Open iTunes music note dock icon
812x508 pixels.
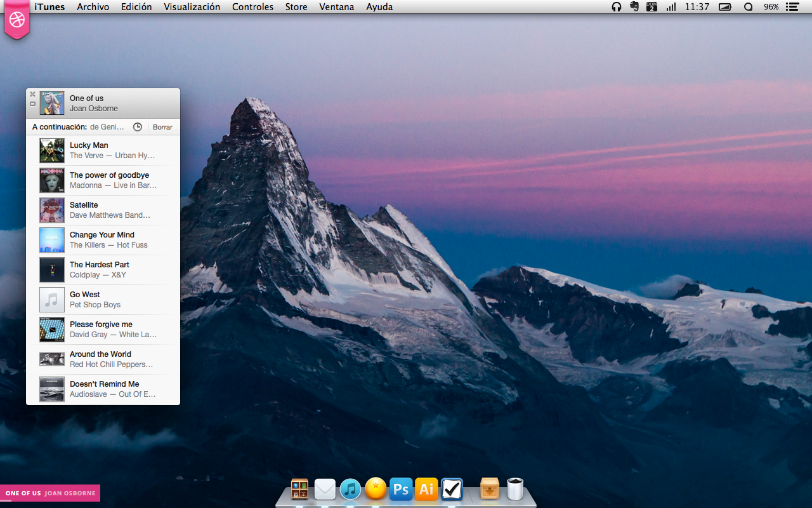[x=350, y=489]
